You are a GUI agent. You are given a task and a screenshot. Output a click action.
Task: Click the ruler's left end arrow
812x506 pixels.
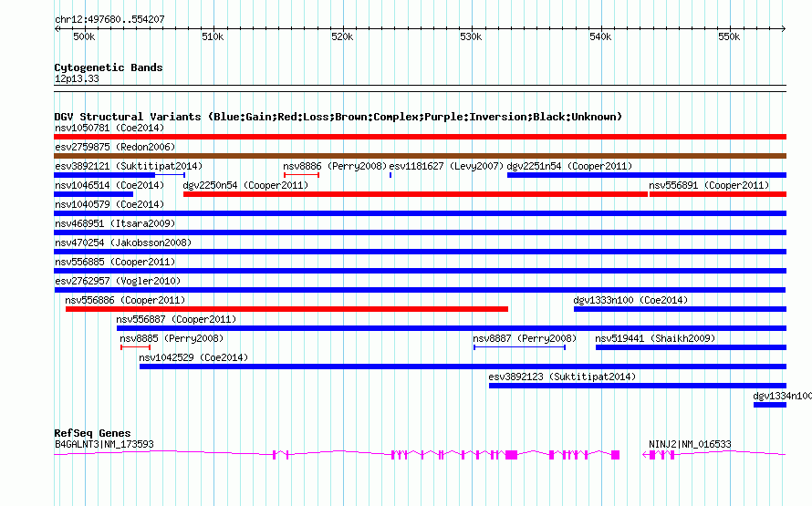tap(57, 28)
